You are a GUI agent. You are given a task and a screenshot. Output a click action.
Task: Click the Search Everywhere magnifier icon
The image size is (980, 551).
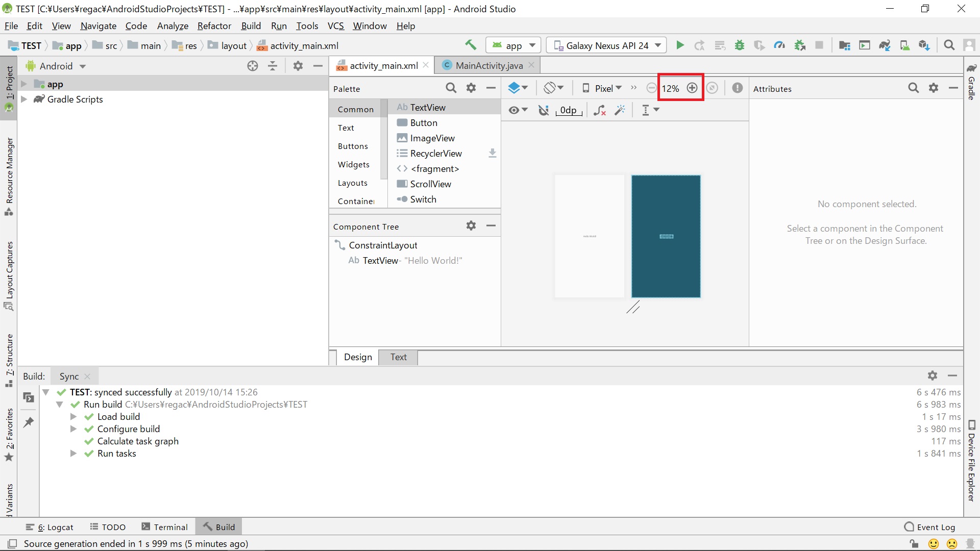pos(949,45)
